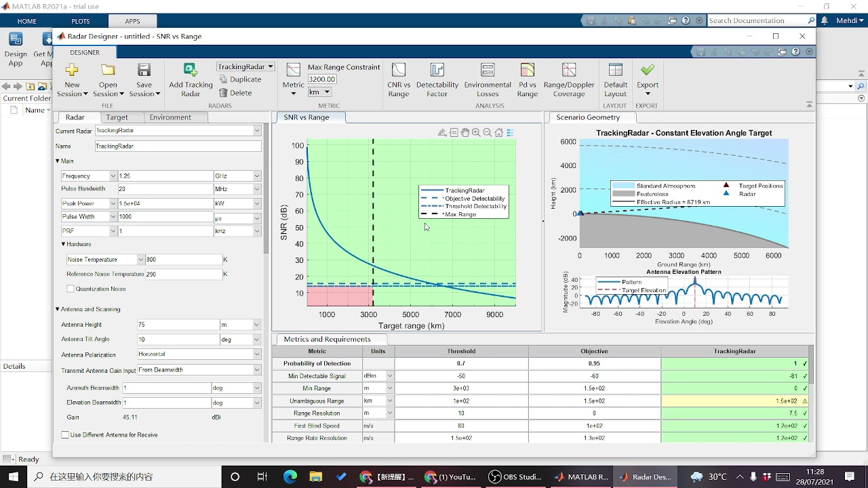Viewport: 868px width, 488px height.
Task: Select the data tips tool on SNR plot
Action: coord(454,133)
